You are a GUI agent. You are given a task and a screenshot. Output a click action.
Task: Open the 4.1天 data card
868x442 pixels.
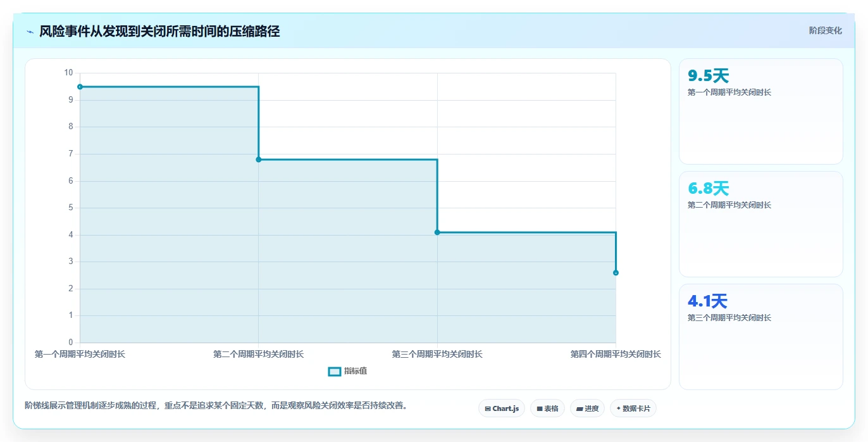coord(761,337)
